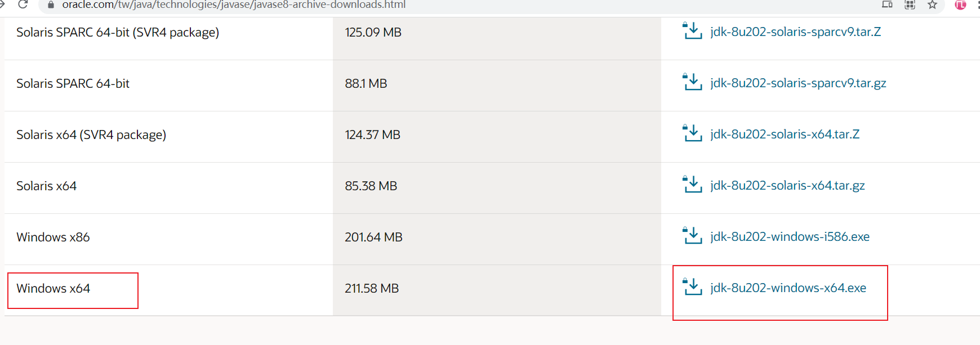Open the jdk-8u202-solaris-x64.tar.gz link
The width and height of the screenshot is (980, 345).
pyautogui.click(x=787, y=185)
